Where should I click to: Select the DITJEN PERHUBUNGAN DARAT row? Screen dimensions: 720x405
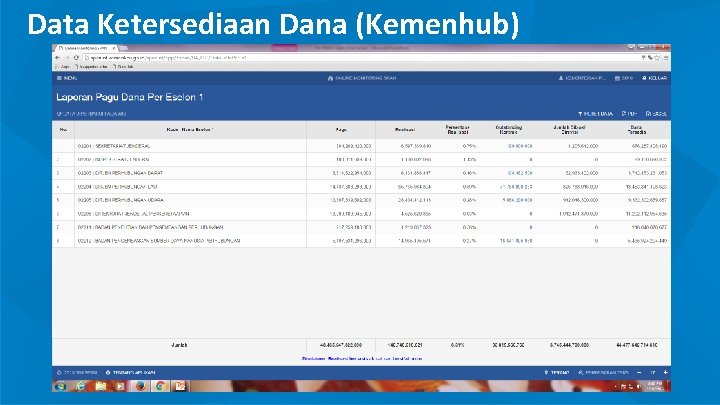point(361,173)
